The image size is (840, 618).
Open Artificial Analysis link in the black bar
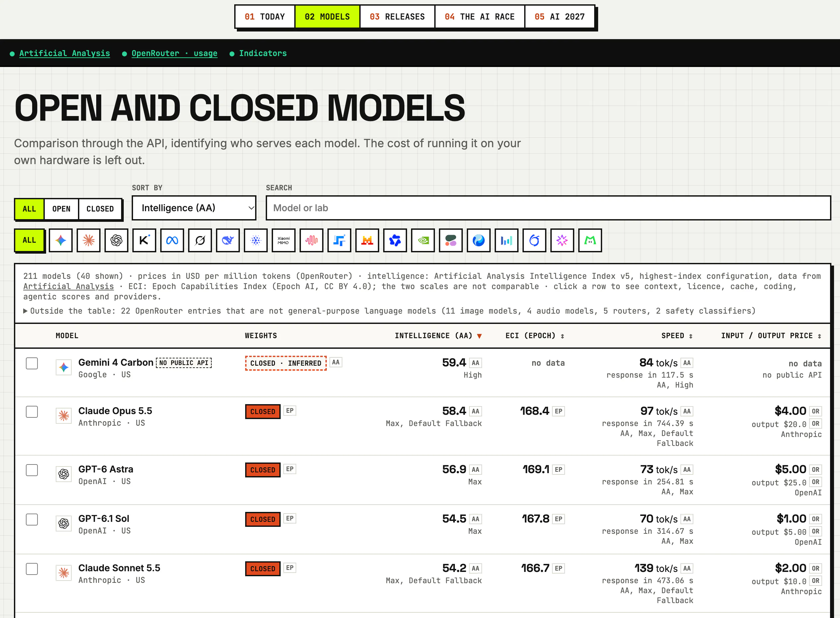(64, 53)
